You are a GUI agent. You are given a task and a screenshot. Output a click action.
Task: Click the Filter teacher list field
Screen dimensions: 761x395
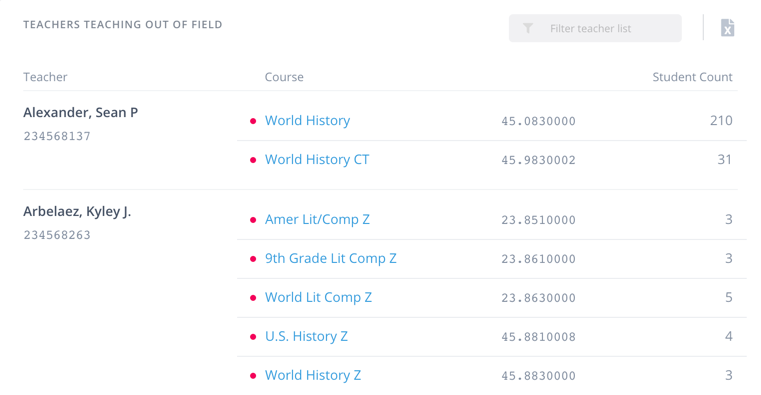pos(595,28)
